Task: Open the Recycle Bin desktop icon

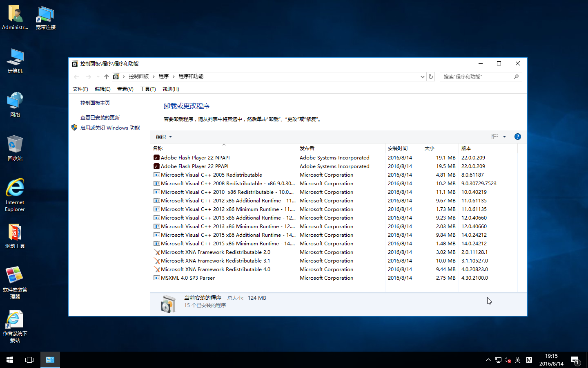Action: click(15, 148)
